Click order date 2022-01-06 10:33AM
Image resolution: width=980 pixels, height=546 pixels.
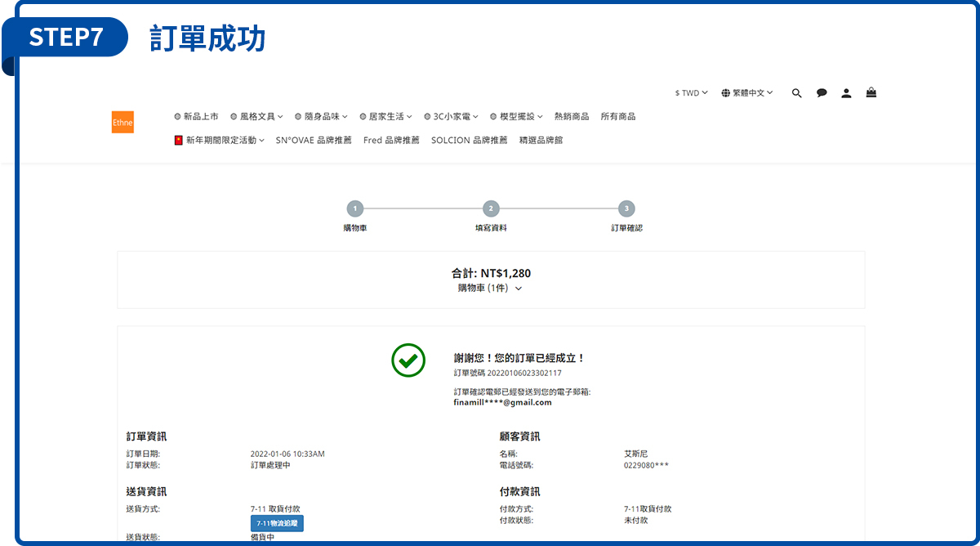coord(287,454)
